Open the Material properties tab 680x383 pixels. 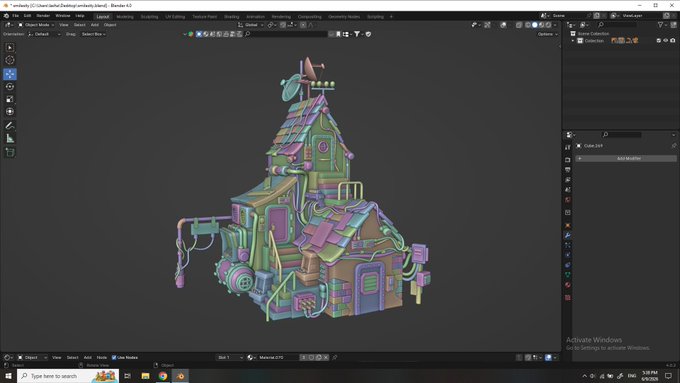(x=568, y=285)
